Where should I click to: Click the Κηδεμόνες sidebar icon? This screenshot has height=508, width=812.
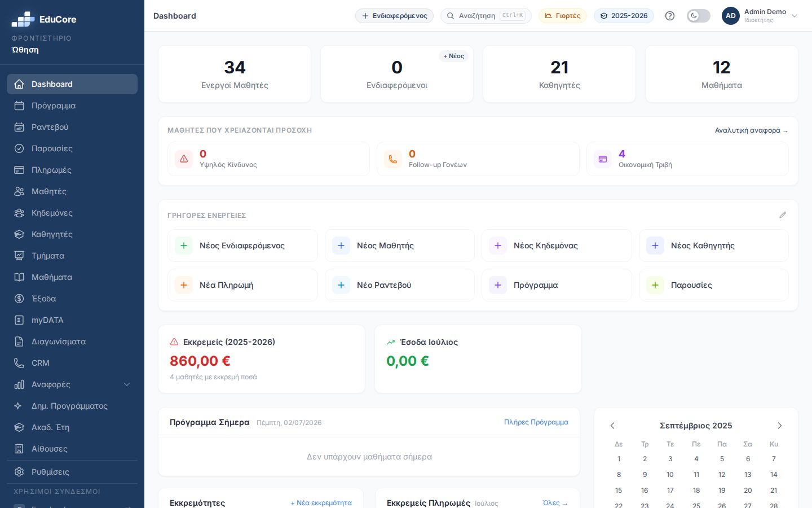19,213
